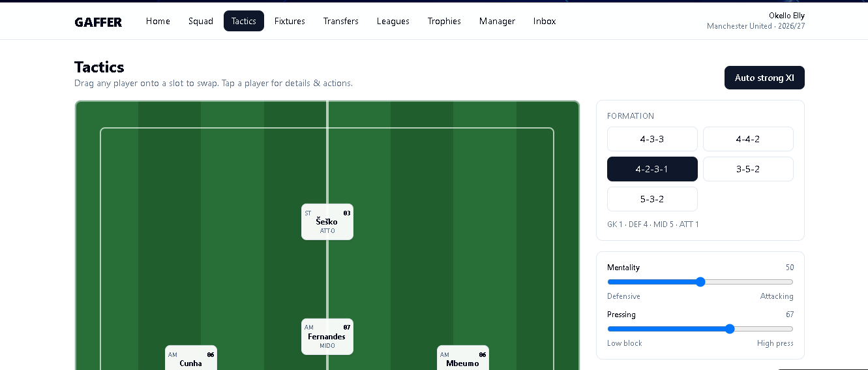Navigate to Transfers
The image size is (868, 370).
(x=341, y=21)
